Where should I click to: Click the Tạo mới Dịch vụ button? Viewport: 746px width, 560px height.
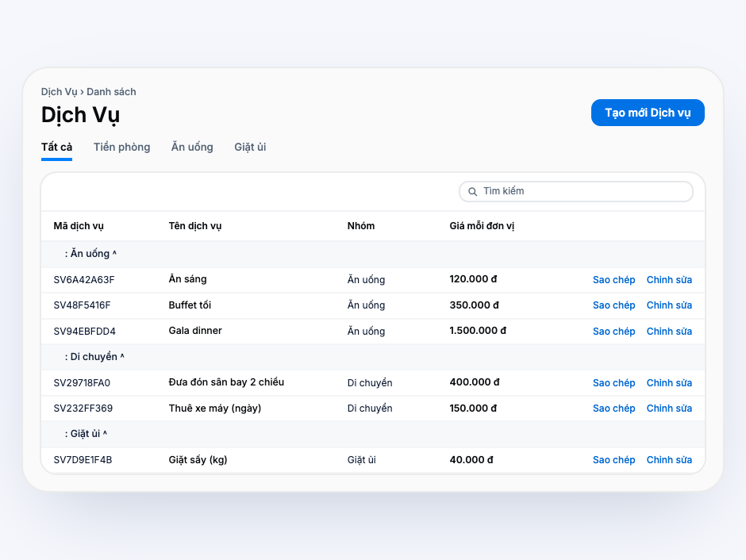coord(648,113)
